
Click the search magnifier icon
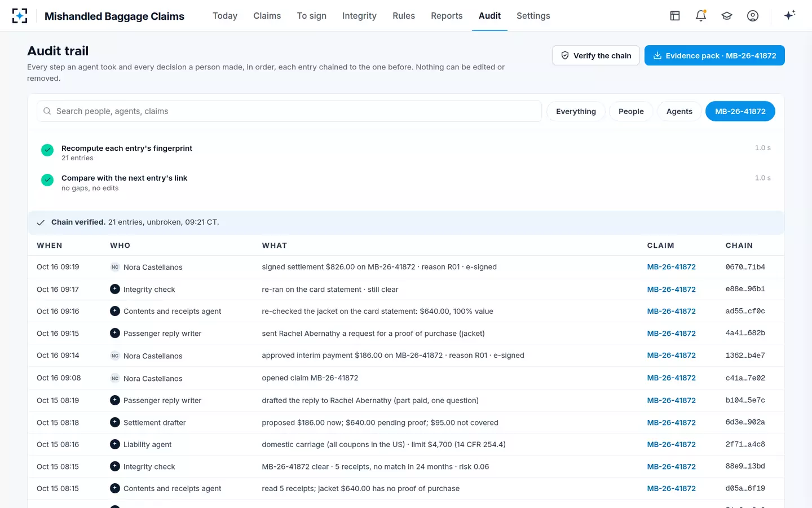[x=47, y=111]
